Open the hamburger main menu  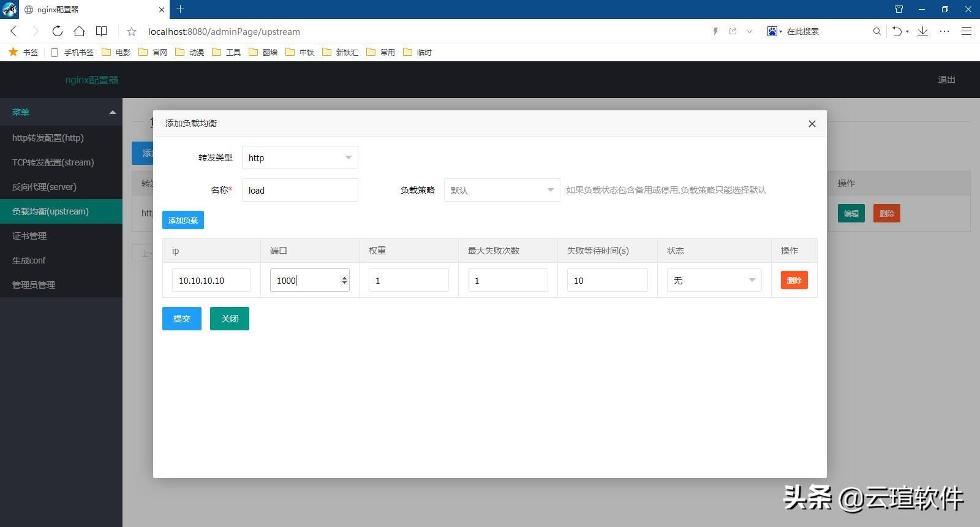coord(967,31)
